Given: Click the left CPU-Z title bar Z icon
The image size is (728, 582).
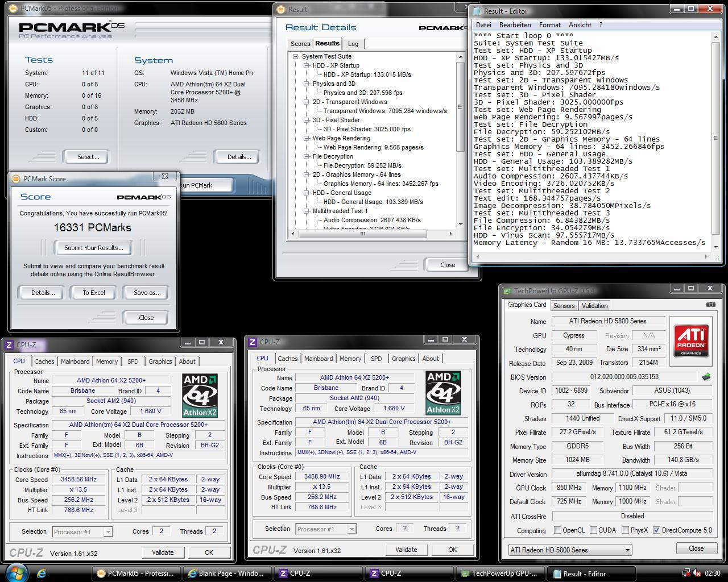Looking at the screenshot, I should tap(9, 344).
